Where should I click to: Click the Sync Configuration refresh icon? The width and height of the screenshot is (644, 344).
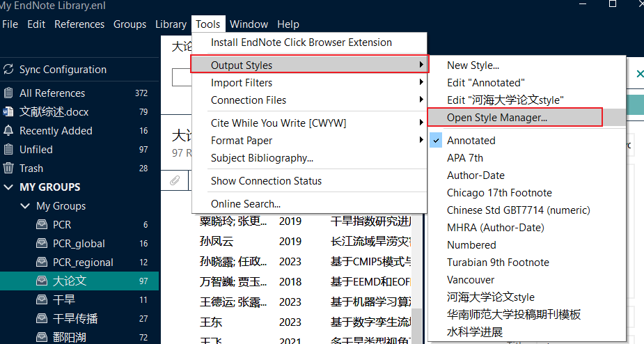[8, 70]
